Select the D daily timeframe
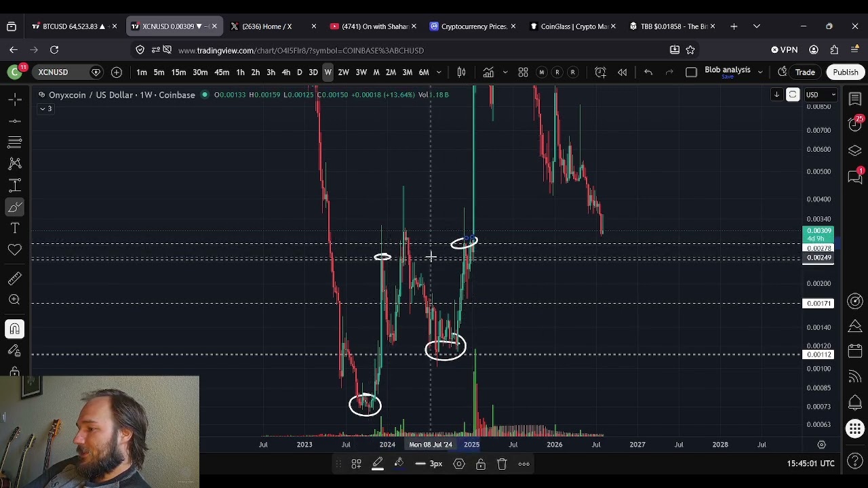The height and width of the screenshot is (488, 868). pos(299,73)
